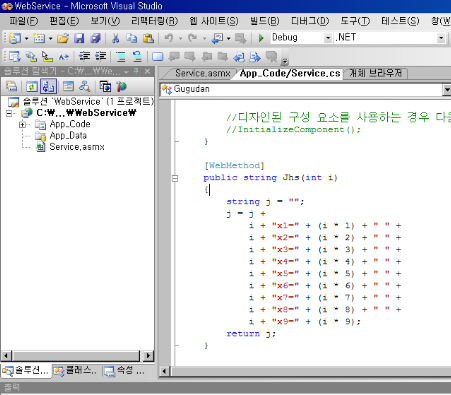Click the Display Object Member List icon

coord(15,57)
